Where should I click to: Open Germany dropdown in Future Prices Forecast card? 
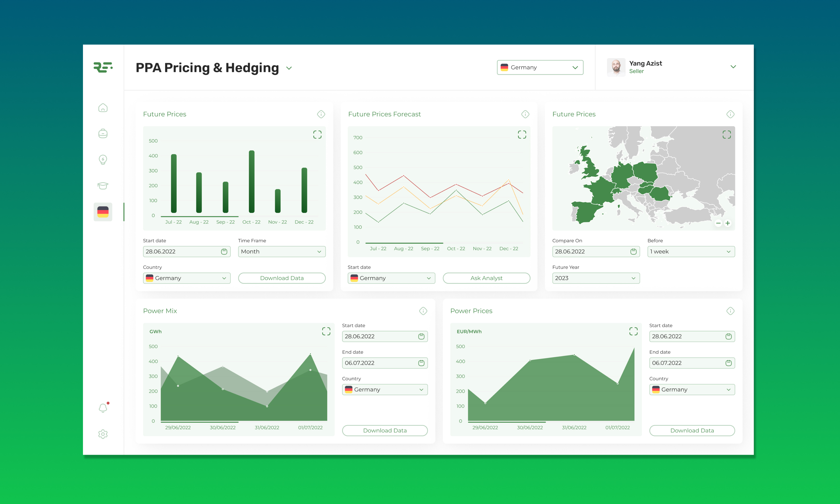391,278
